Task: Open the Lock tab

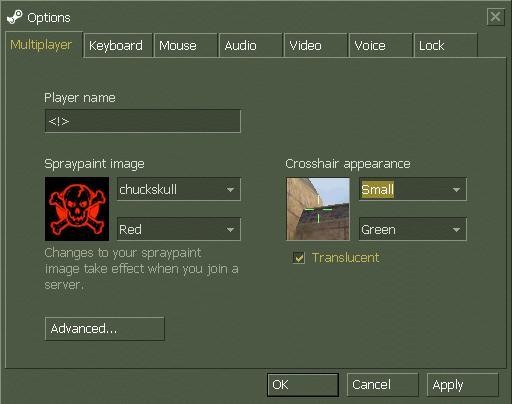Action: (446, 46)
